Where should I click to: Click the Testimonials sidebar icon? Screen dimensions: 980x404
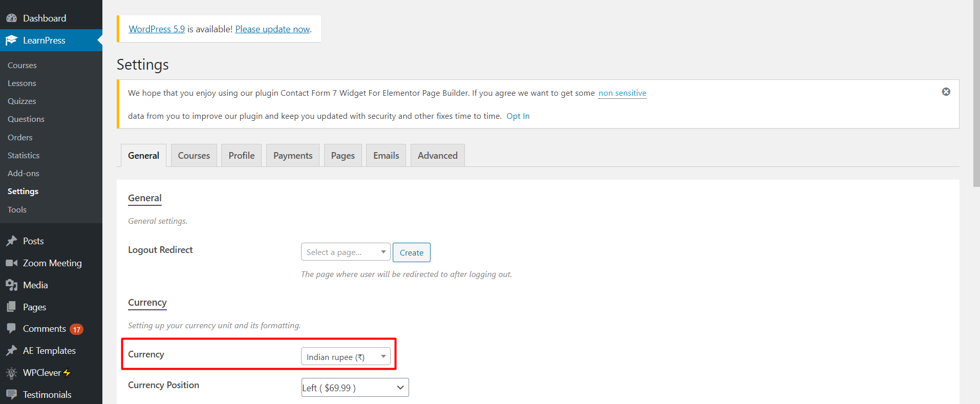tap(11, 394)
